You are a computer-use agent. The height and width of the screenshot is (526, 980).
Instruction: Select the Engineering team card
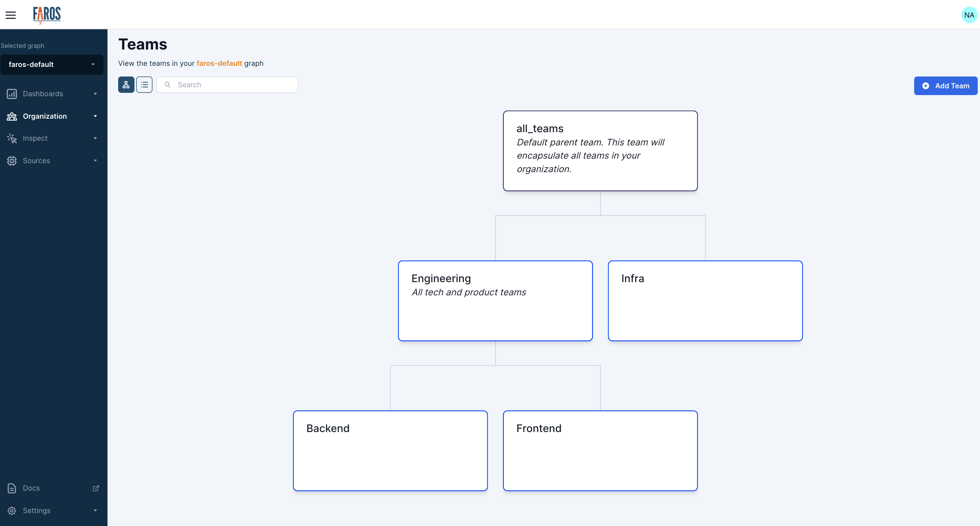pos(495,300)
